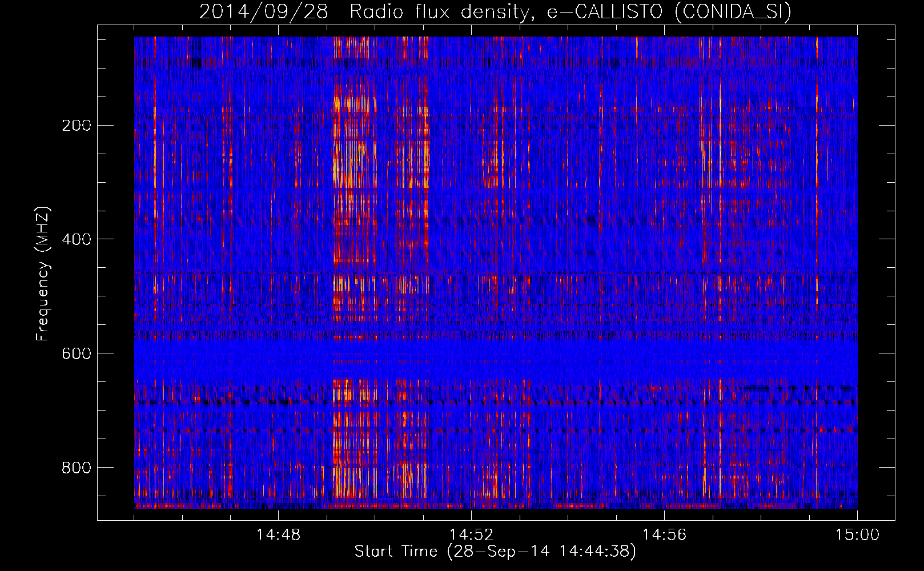The width and height of the screenshot is (924, 571).
Task: Click the 14:56 time tick label
Action: [x=664, y=535]
